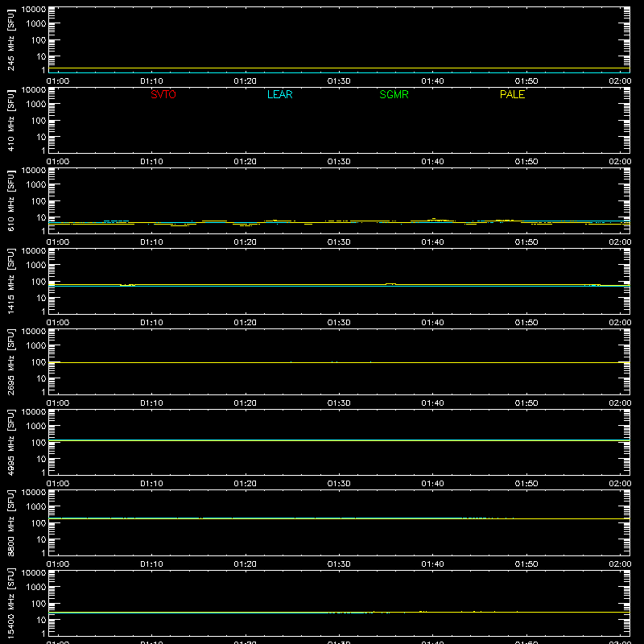The width and height of the screenshot is (644, 644).
Task: Click the yellow peak near 01:40 in 610 MHz plot
Action: pos(434,219)
